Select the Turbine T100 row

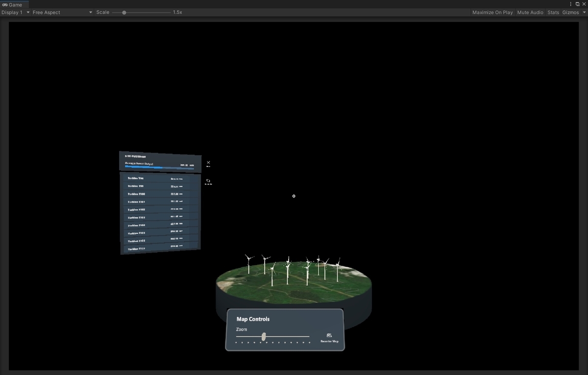tap(160, 194)
